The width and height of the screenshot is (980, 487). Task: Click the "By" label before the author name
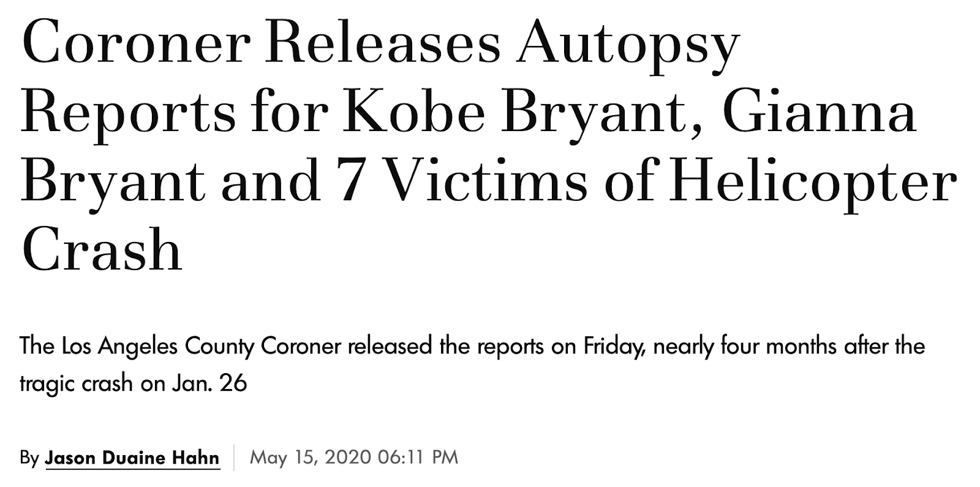click(29, 458)
